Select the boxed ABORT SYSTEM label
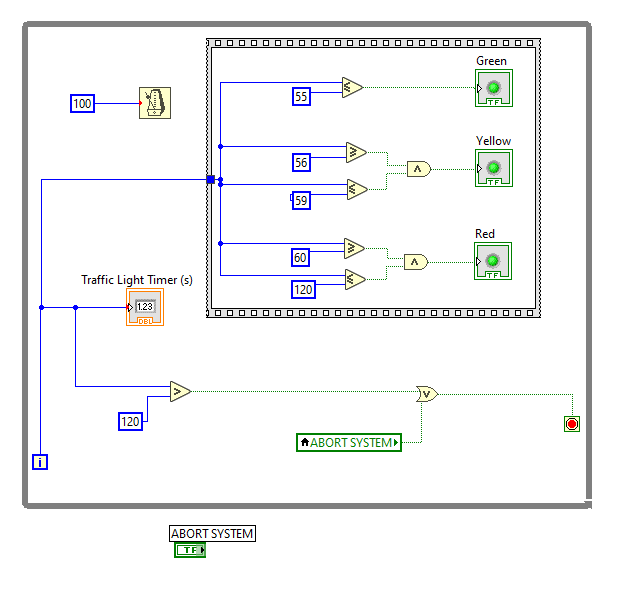This screenshot has height=597, width=638. click(x=212, y=534)
